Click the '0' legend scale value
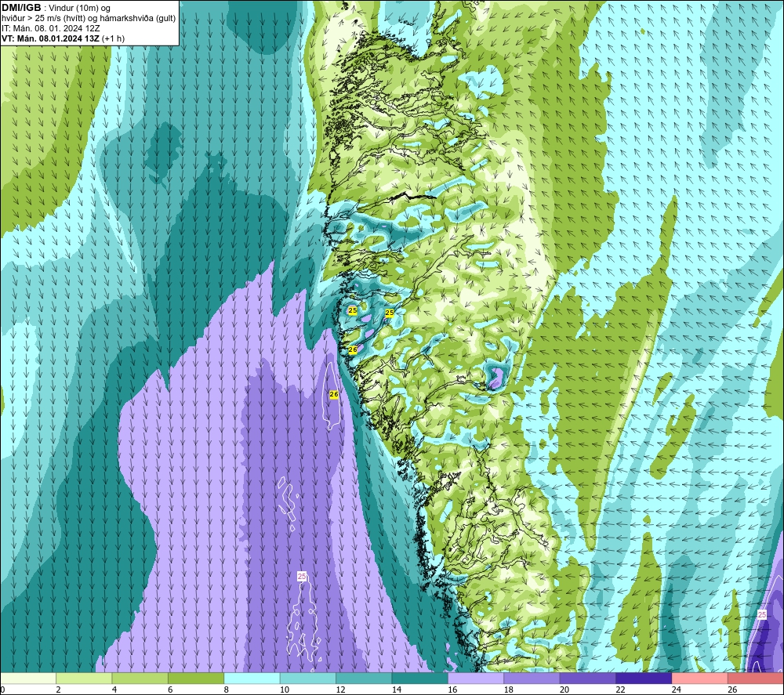This screenshot has height=695, width=784. click(x=2, y=690)
